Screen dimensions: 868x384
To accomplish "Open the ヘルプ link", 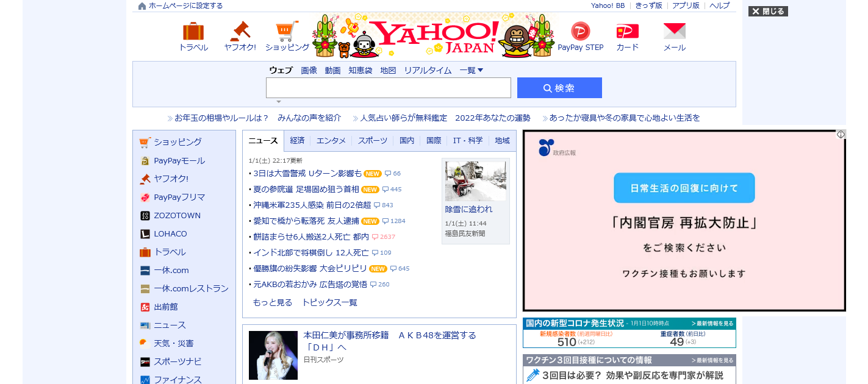I will point(719,5).
